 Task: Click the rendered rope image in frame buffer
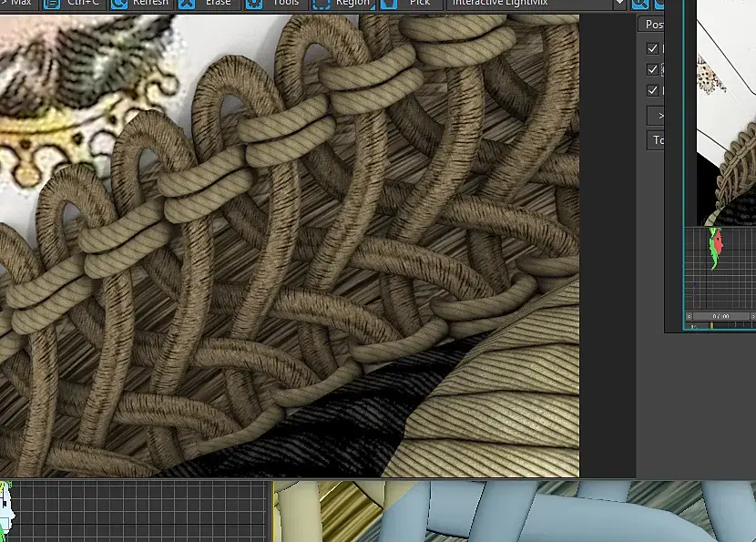click(x=290, y=246)
